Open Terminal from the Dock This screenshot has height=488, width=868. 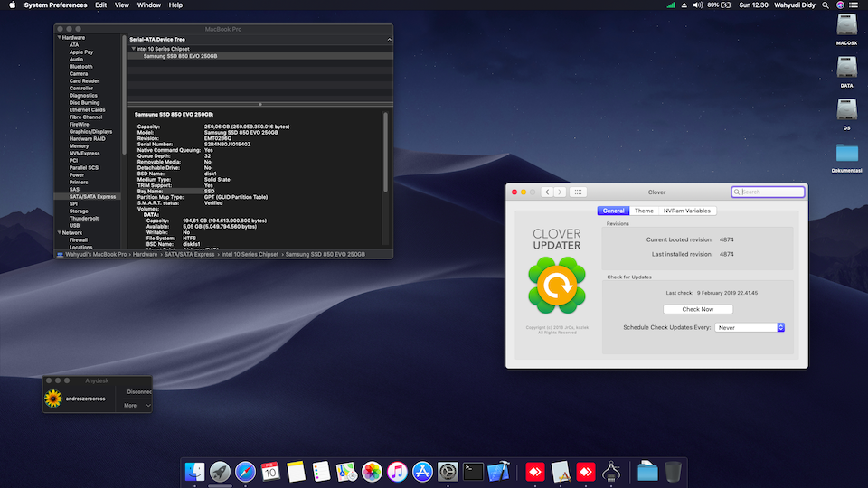473,472
